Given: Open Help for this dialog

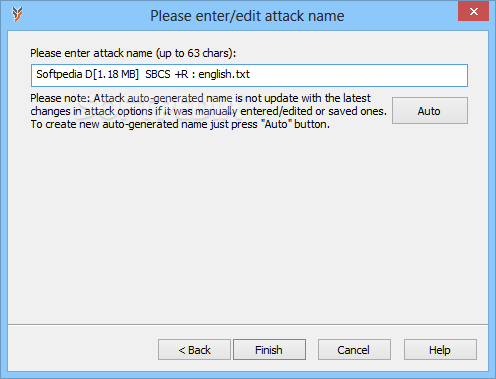Looking at the screenshot, I should [440, 350].
